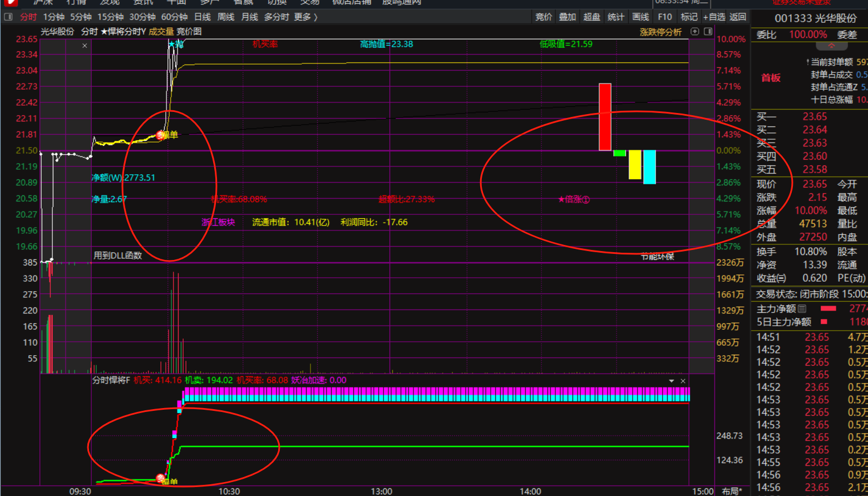Click the ★抛 sell signal marker
Screen dimensions: 868x496
[x=175, y=44]
